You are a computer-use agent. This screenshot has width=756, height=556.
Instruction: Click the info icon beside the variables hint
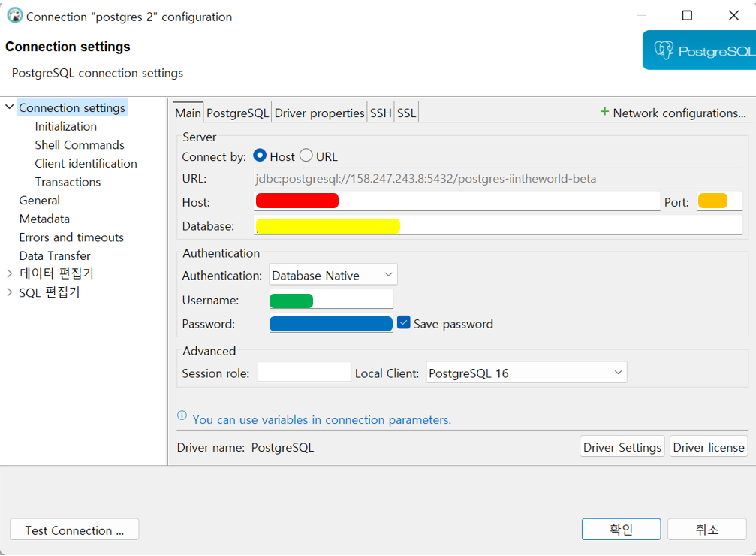[182, 415]
